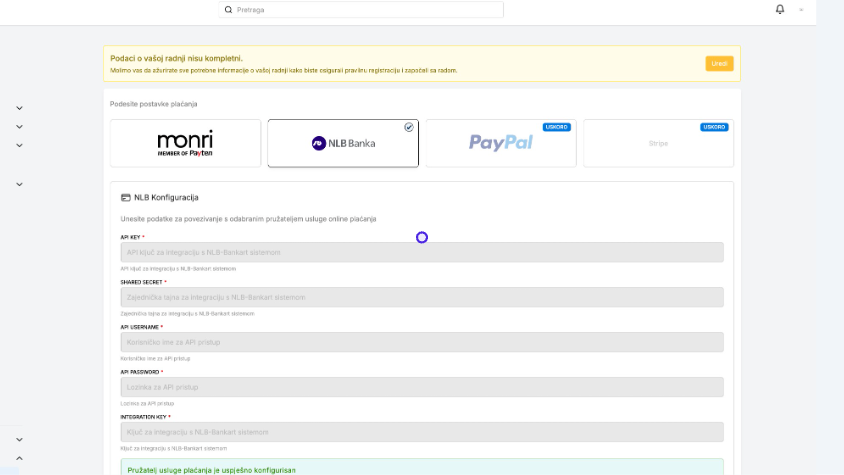Click into the API PASSWORD input field
The image size is (844, 475).
click(422, 387)
